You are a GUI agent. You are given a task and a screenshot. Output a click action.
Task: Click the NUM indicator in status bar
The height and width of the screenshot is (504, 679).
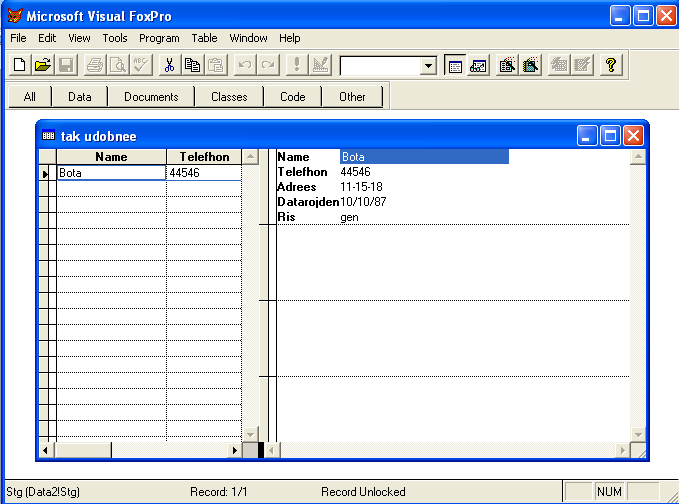coord(609,491)
